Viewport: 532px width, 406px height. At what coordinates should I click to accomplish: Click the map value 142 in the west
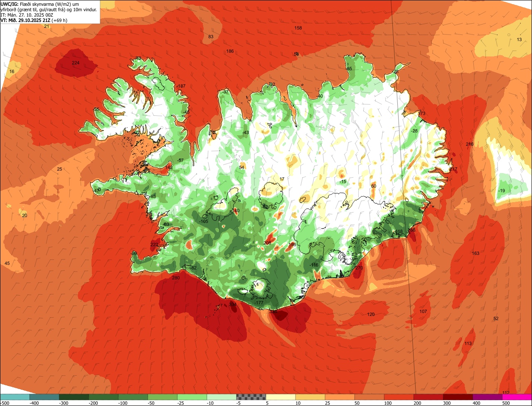[169, 167]
